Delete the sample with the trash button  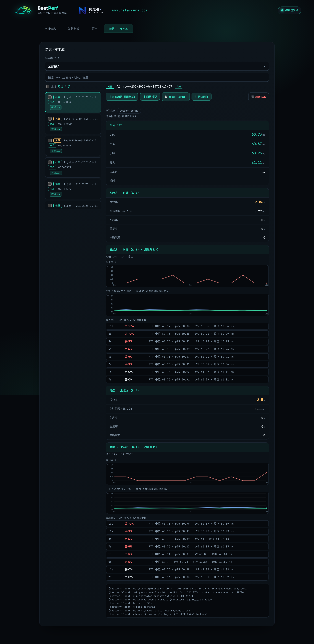coord(258,97)
